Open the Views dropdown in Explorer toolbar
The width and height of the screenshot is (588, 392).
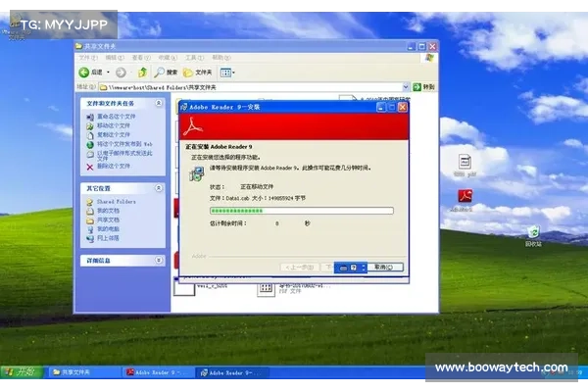[x=227, y=73]
